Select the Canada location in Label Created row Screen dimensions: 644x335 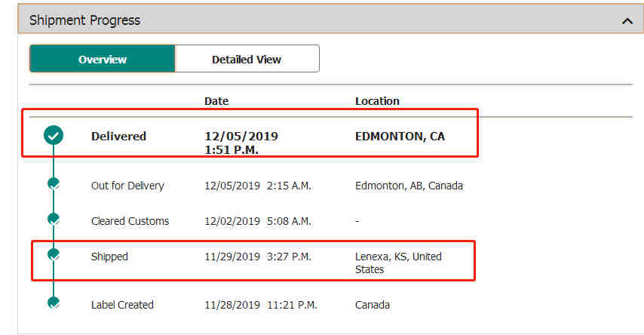click(x=372, y=305)
